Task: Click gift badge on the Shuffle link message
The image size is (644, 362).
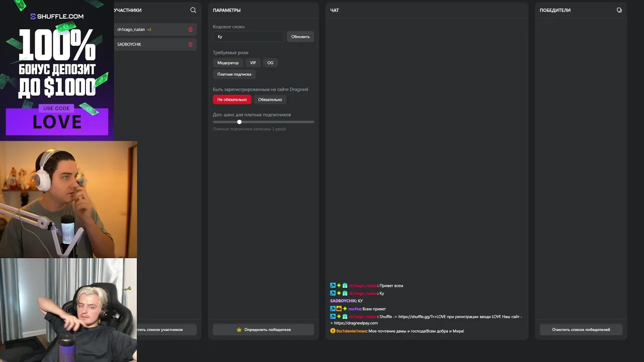Action: tap(345, 316)
